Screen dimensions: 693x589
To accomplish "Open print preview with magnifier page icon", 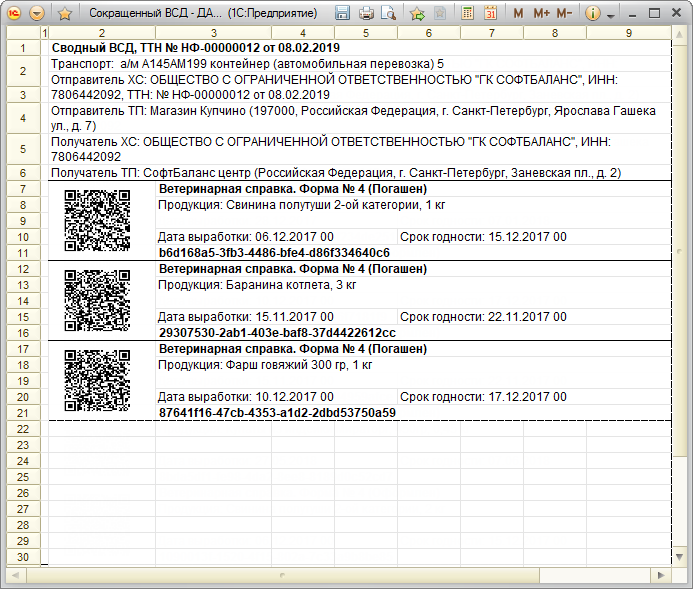I will [x=388, y=14].
